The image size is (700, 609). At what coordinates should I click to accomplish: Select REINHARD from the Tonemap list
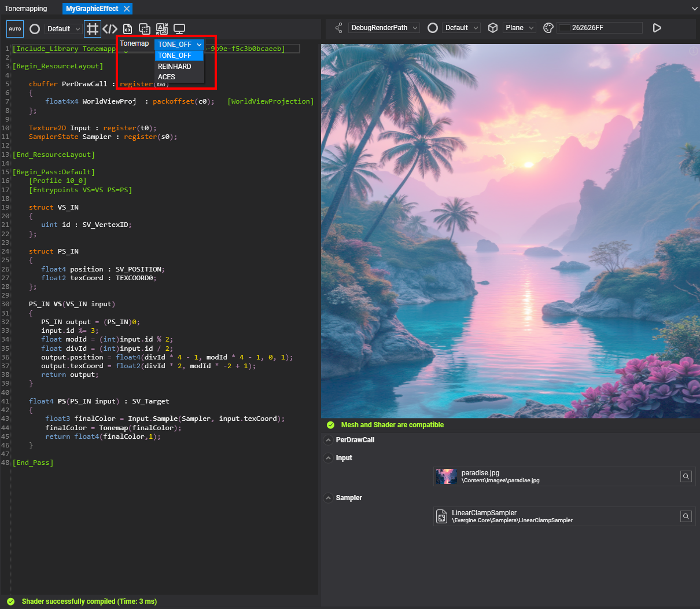point(175,67)
